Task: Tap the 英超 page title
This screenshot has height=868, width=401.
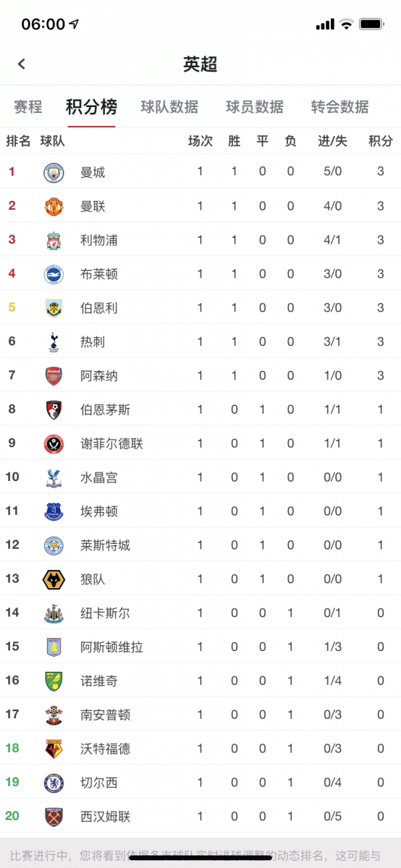Action: 200,64
